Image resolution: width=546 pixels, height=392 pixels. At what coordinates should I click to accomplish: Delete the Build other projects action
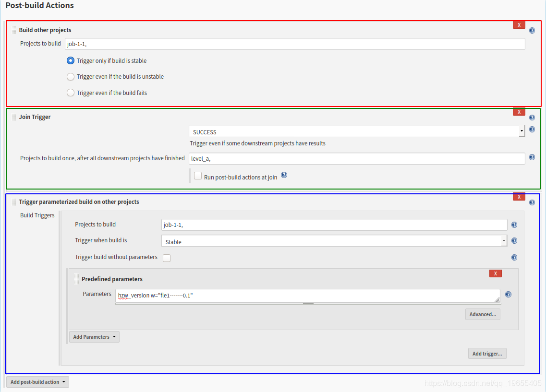[x=519, y=25]
